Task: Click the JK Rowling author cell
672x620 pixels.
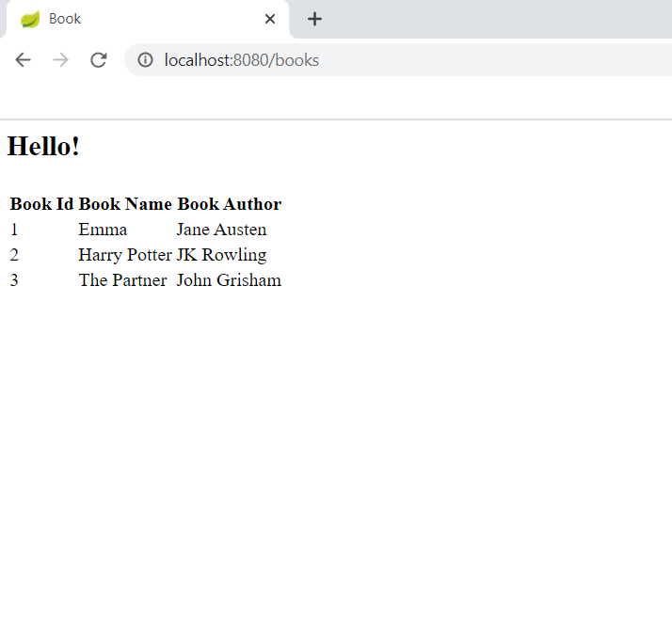Action: [221, 255]
